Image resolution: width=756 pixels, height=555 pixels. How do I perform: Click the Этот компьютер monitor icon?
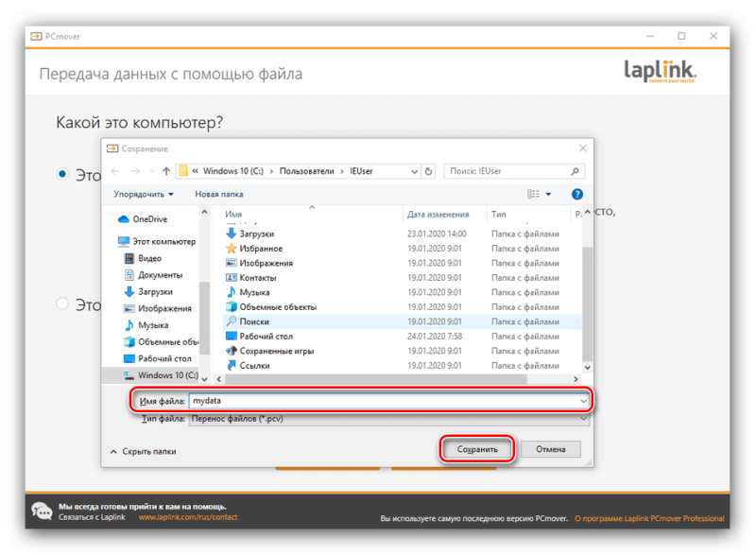point(124,241)
